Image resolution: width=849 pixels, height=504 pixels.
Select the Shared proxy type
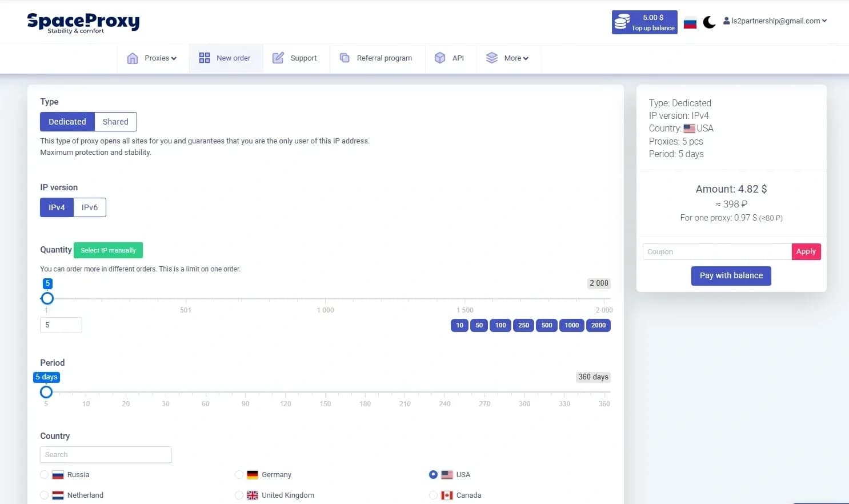(115, 121)
